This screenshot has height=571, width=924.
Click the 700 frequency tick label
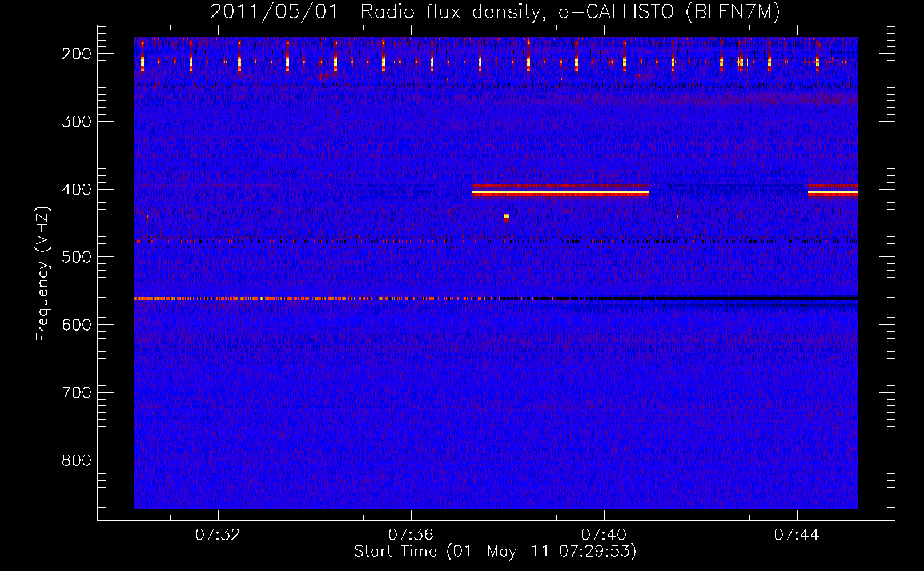[77, 393]
